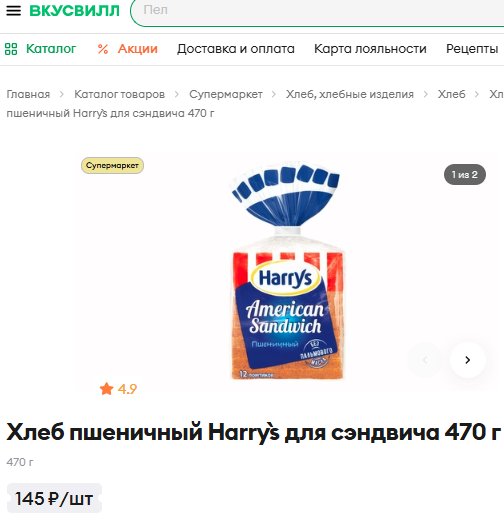This screenshot has width=504, height=528.
Task: Click the 1 из 2 photo counter
Action: coord(465,174)
